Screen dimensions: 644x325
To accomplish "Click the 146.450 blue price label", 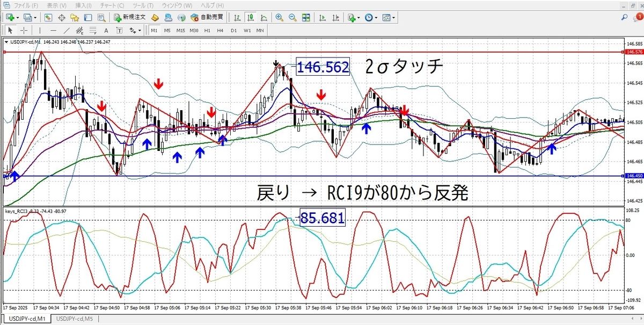I will click(634, 176).
